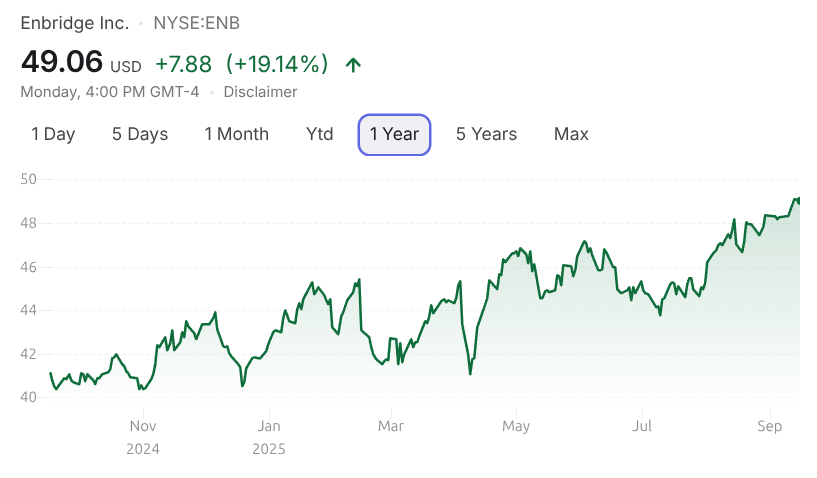Click the Jan 2025 axis label

click(x=269, y=437)
